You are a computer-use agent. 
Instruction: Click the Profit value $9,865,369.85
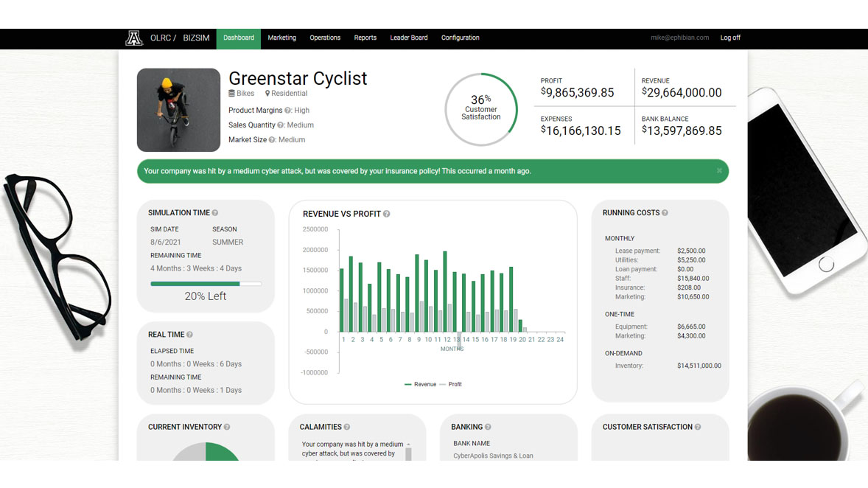[578, 92]
